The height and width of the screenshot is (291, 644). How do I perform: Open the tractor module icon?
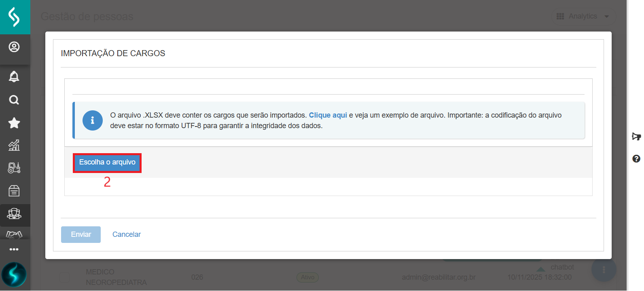(x=14, y=168)
